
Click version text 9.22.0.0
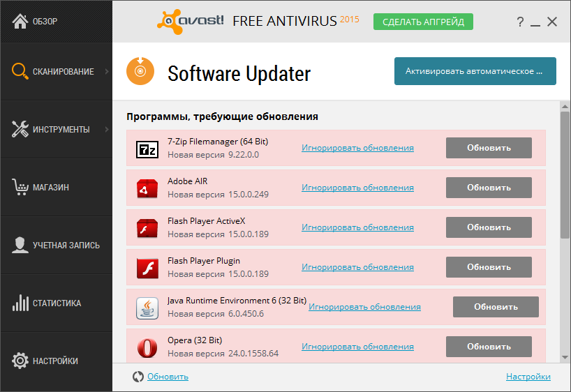(x=244, y=155)
